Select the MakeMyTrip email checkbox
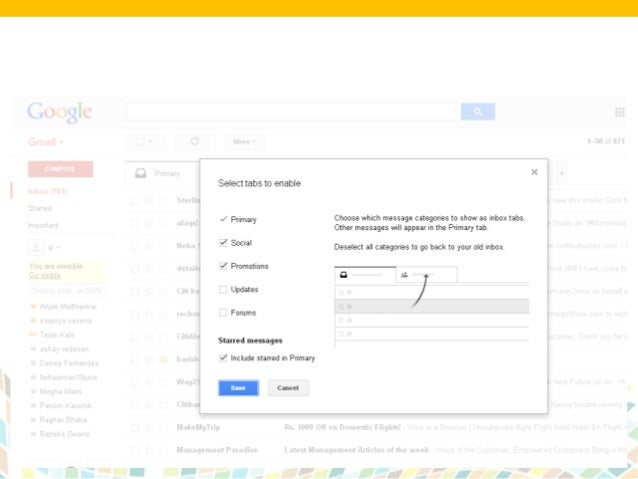Image resolution: width=638 pixels, height=479 pixels. click(135, 428)
